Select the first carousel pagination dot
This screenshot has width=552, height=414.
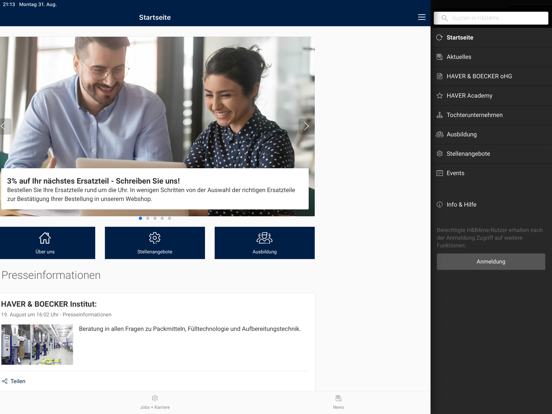(140, 218)
